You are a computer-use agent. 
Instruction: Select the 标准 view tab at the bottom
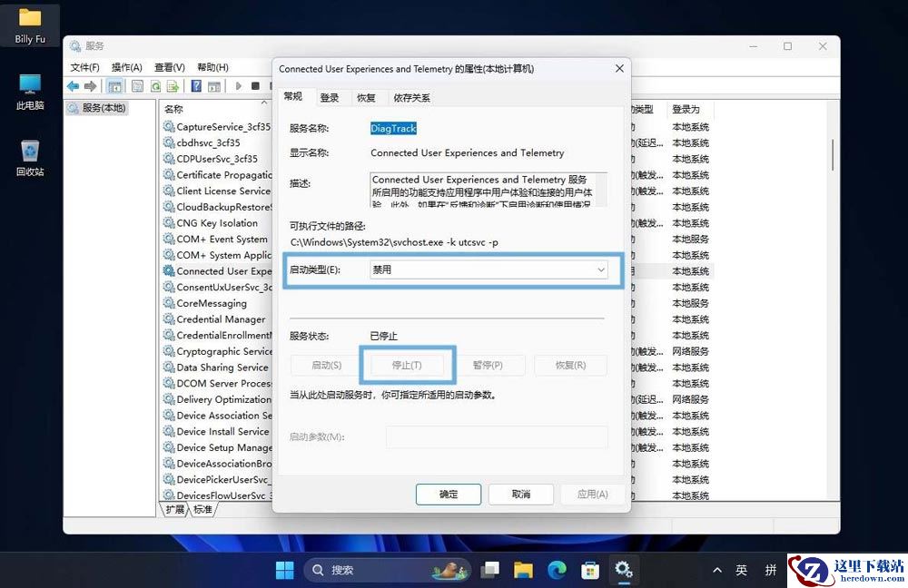(x=202, y=509)
